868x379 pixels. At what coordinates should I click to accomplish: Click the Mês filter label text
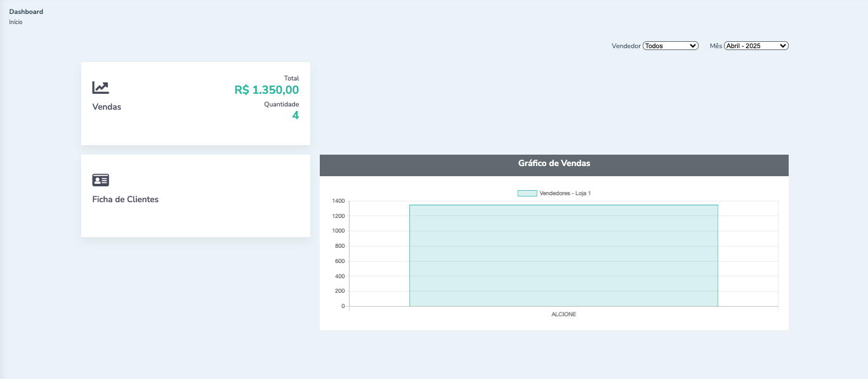[x=716, y=46]
